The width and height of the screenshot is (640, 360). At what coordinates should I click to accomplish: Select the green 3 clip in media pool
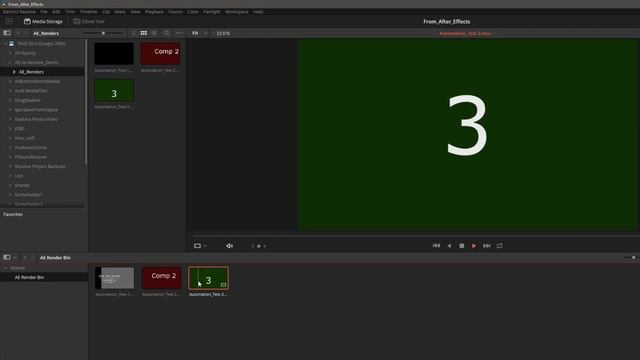209,278
